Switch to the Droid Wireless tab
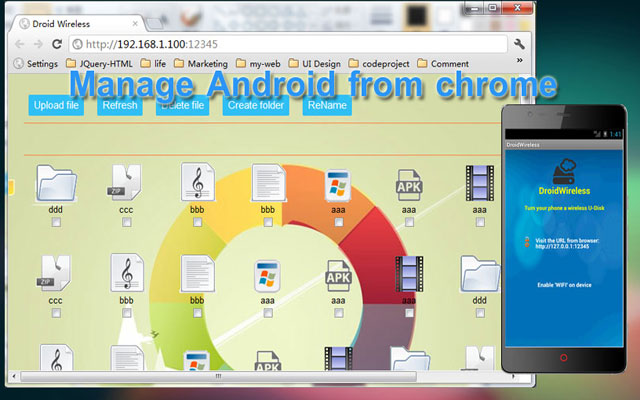This screenshot has height=400, width=640. [78, 24]
